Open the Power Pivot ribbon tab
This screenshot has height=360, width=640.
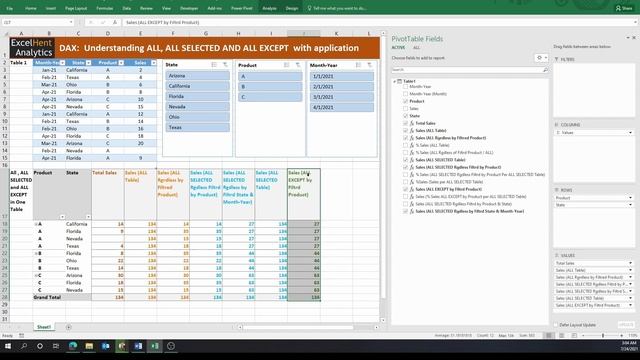pyautogui.click(x=242, y=8)
